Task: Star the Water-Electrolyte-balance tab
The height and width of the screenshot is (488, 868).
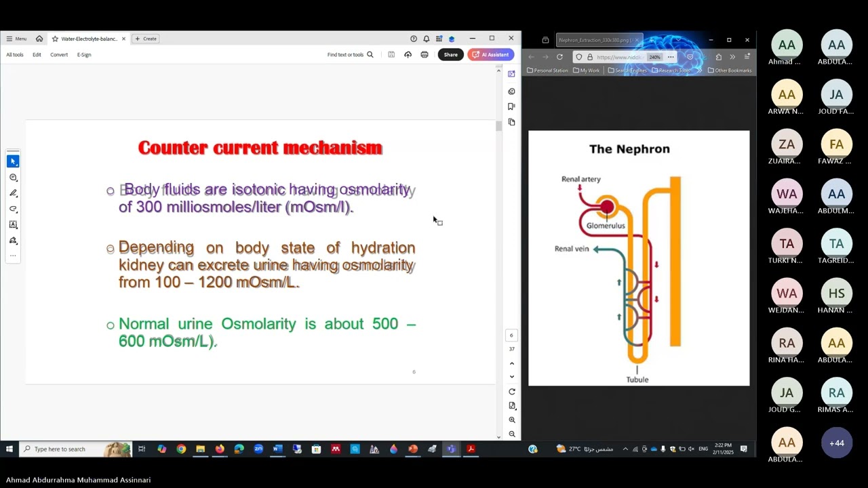Action: click(55, 39)
